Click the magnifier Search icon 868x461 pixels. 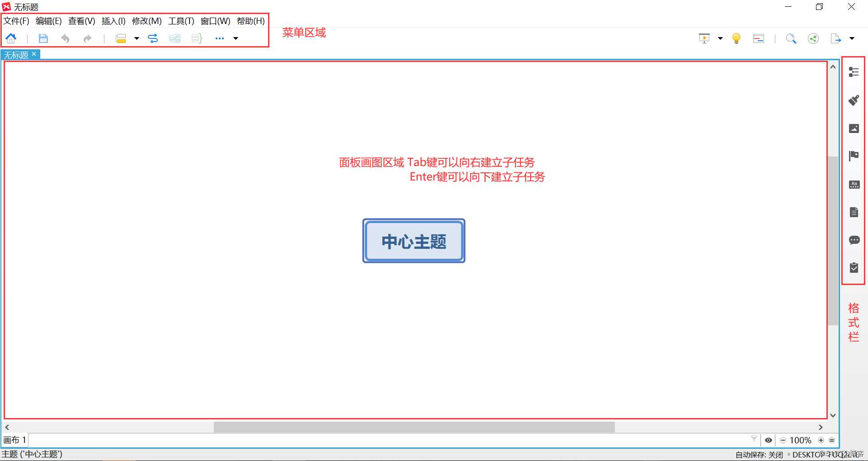(791, 38)
